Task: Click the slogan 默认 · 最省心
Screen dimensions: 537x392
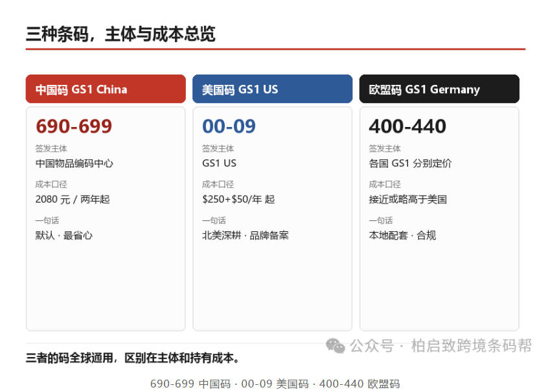Action: pos(63,235)
